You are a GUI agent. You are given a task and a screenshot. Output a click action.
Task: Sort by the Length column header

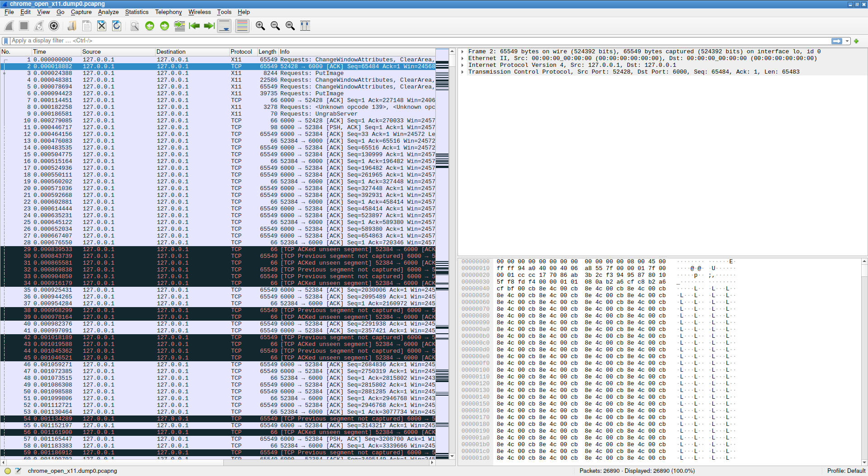click(x=268, y=52)
